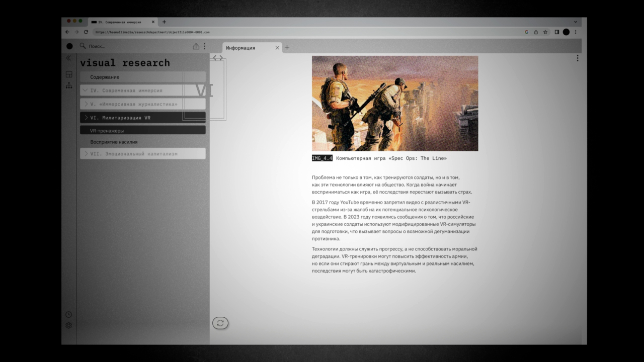Image resolution: width=644 pixels, height=362 pixels.
Task: Open section VI. Милитаризация VR
Action: pos(142,118)
